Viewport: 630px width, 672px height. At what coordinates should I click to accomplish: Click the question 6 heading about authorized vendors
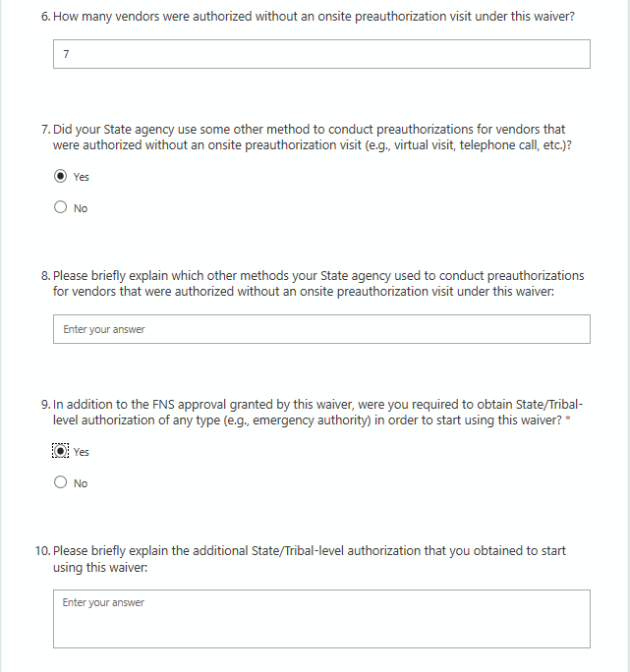(315, 18)
